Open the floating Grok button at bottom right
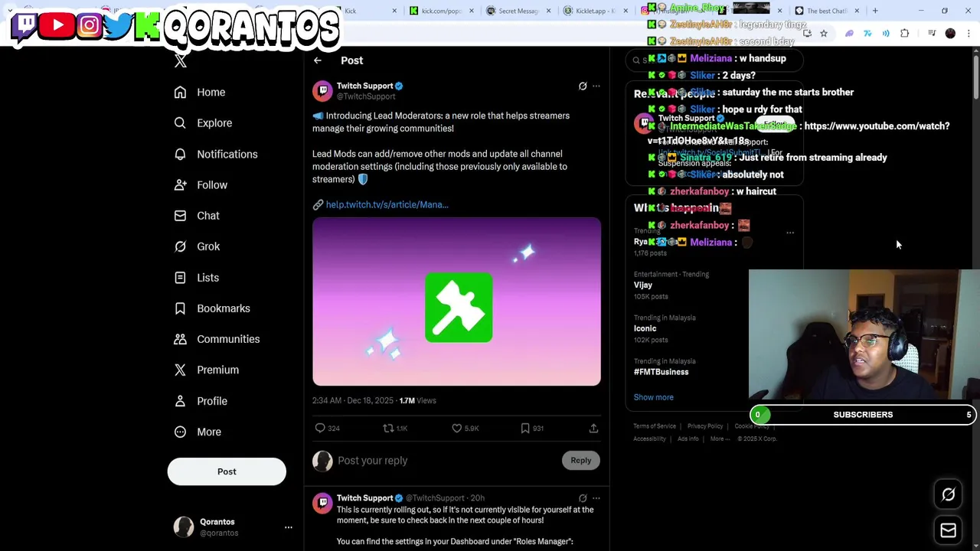This screenshot has height=551, width=980. [949, 495]
